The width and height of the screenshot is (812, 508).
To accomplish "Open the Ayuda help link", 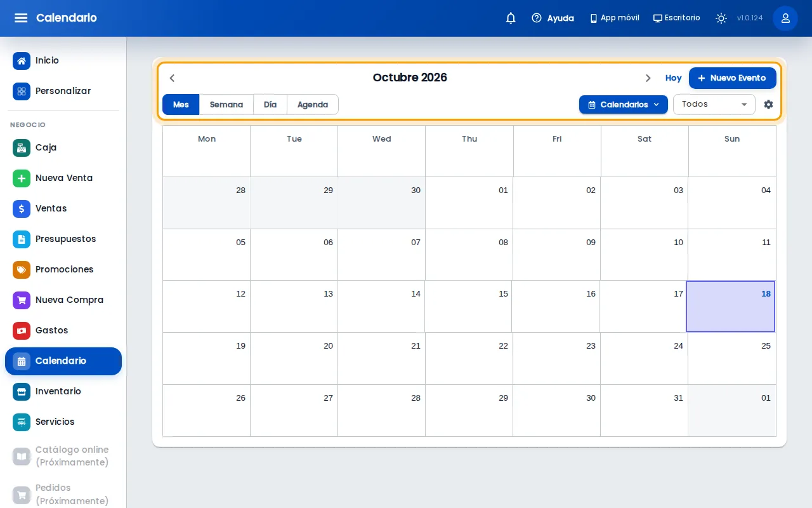I will tap(553, 18).
